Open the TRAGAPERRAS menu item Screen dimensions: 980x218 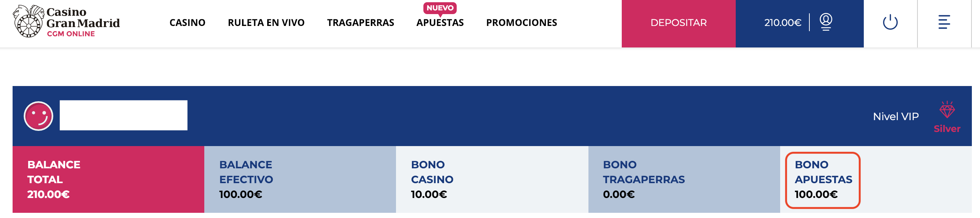360,23
